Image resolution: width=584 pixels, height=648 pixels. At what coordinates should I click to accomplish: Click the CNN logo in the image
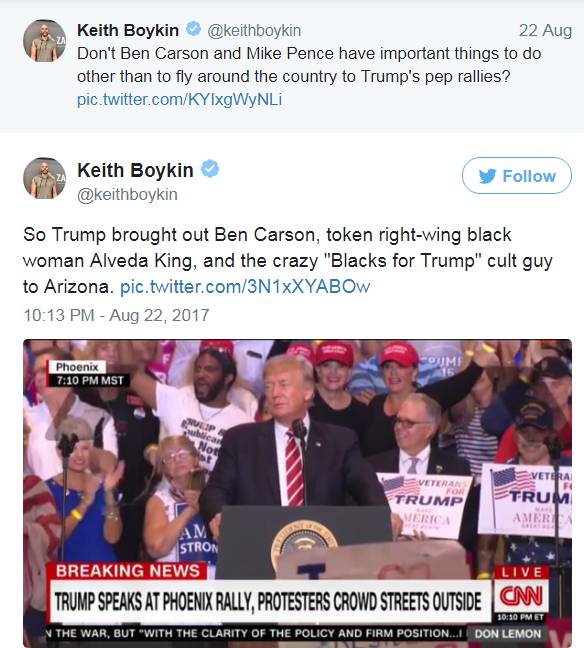click(522, 596)
